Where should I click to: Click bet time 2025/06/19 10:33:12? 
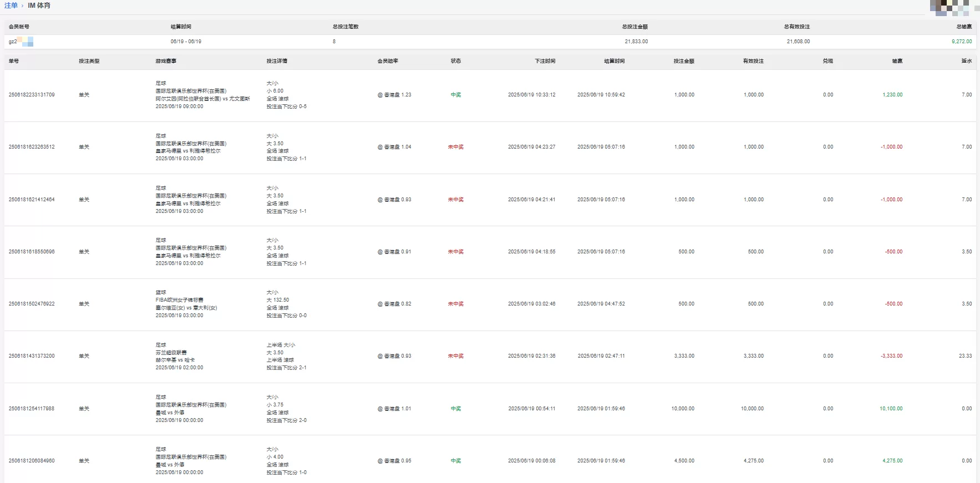[531, 95]
